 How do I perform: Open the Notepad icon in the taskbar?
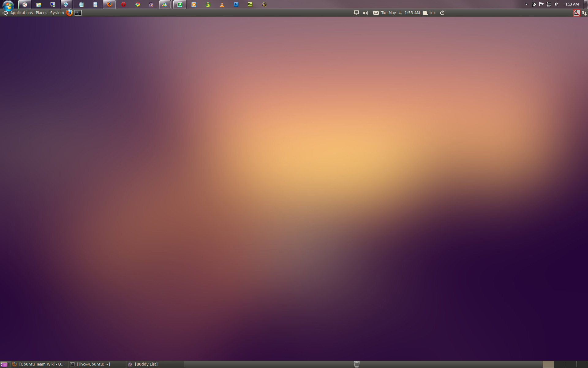[81, 5]
